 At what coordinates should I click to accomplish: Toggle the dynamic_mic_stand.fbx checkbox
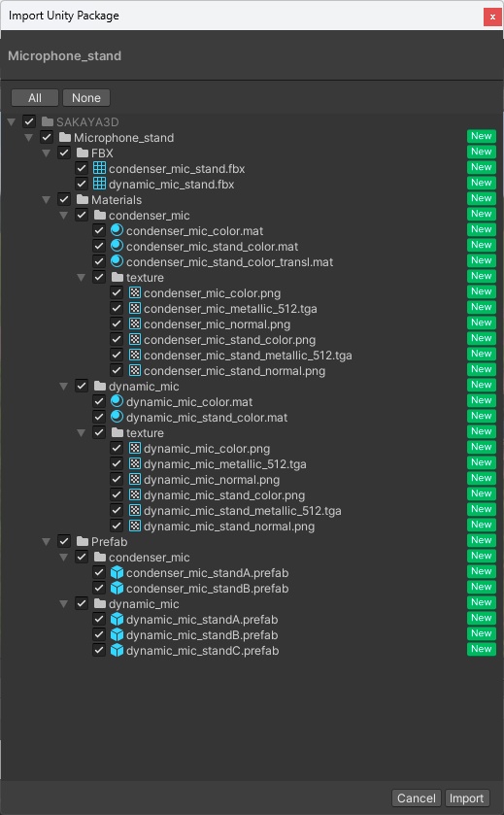[82, 184]
